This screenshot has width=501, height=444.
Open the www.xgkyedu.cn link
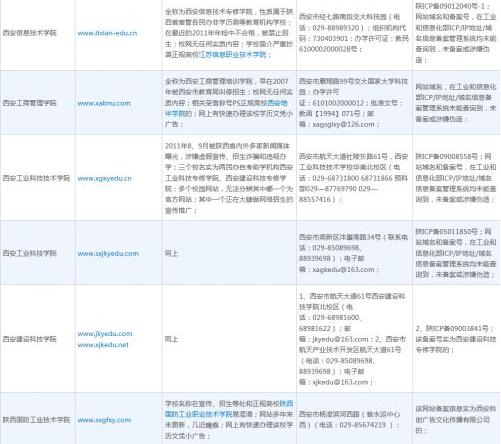pos(105,178)
